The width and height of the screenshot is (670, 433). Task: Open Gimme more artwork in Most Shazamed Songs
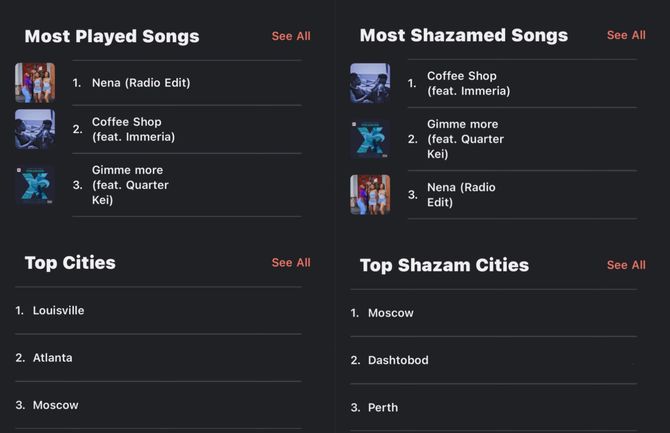[x=370, y=139]
